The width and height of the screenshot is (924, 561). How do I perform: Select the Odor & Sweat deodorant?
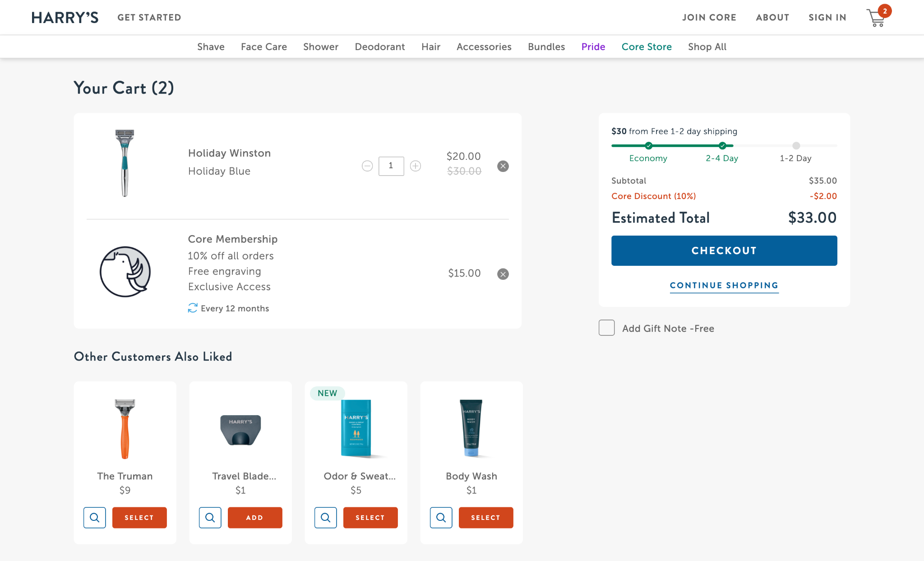point(370,518)
